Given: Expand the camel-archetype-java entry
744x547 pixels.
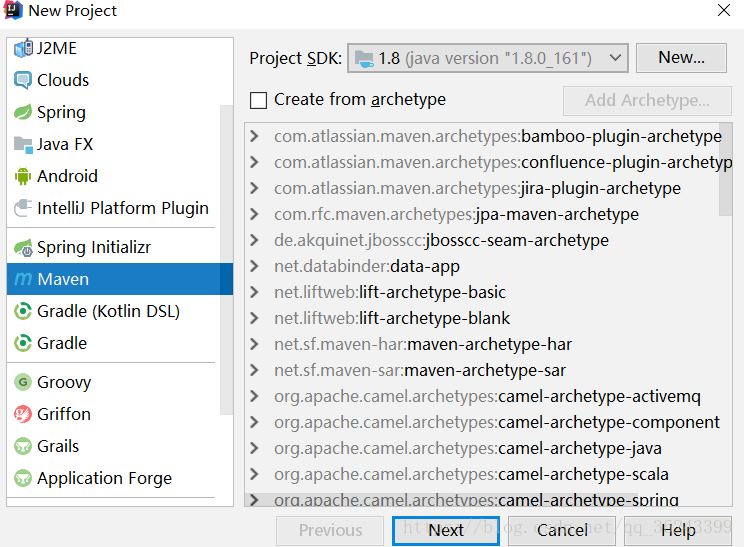Looking at the screenshot, I should tap(255, 448).
